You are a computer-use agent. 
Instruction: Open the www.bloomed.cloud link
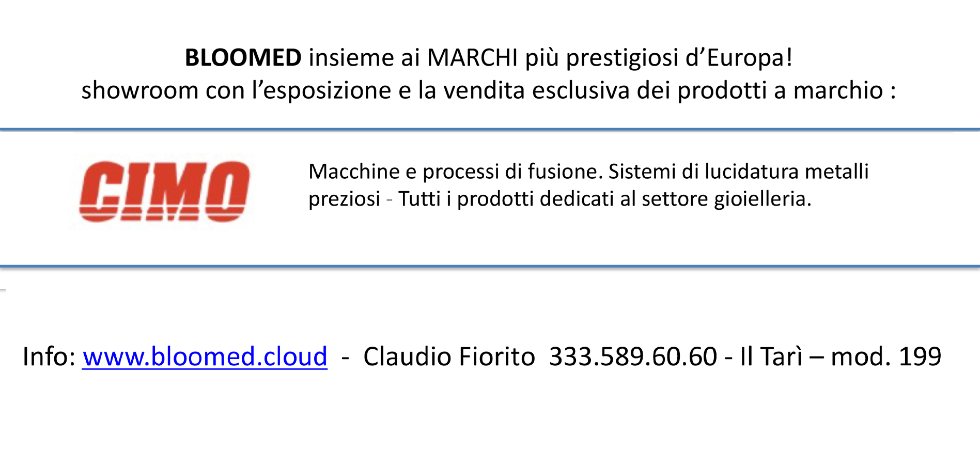[205, 357]
